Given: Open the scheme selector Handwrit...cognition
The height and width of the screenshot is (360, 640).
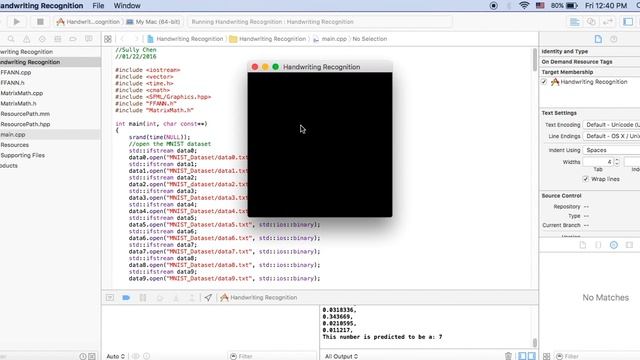Looking at the screenshot, I should (x=89, y=22).
